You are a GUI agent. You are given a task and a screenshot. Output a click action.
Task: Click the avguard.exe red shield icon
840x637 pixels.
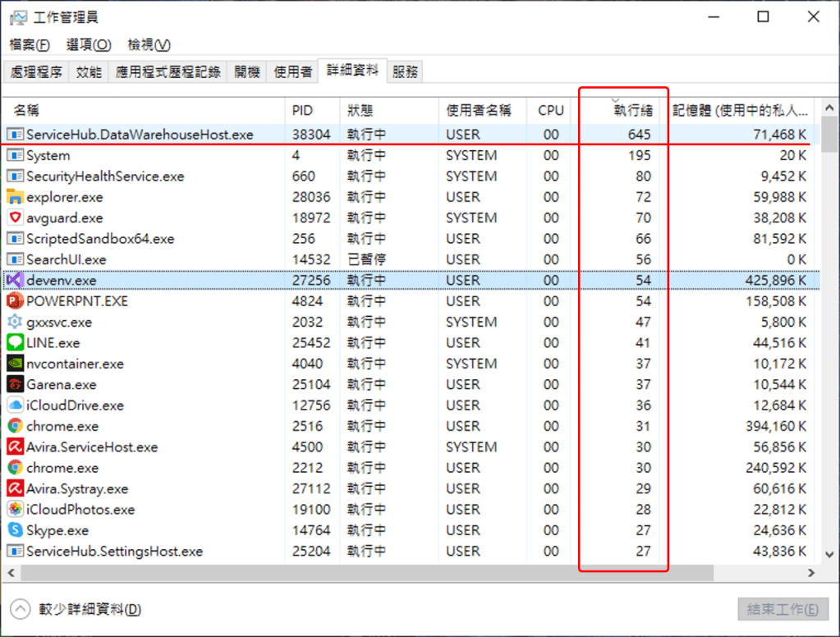click(15, 218)
